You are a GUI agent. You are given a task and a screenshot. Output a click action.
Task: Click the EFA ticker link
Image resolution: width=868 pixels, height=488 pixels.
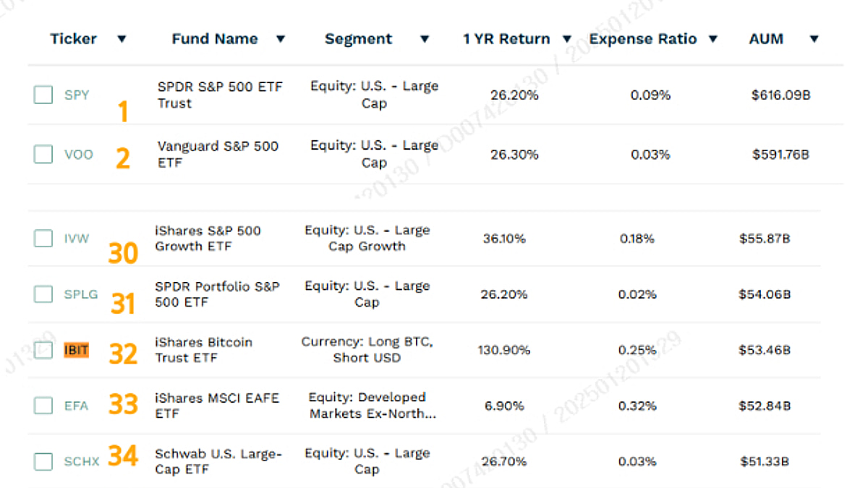[76, 406]
